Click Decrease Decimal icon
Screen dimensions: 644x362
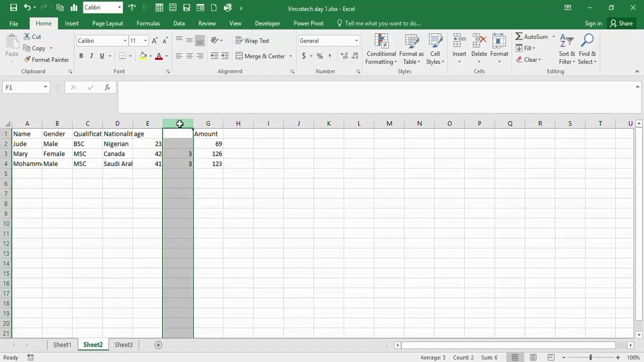click(x=355, y=56)
